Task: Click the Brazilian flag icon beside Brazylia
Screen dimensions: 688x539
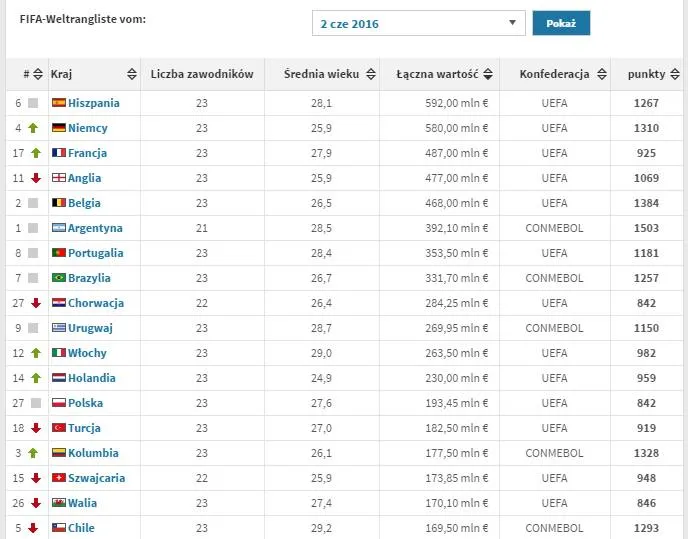Action: pos(59,278)
